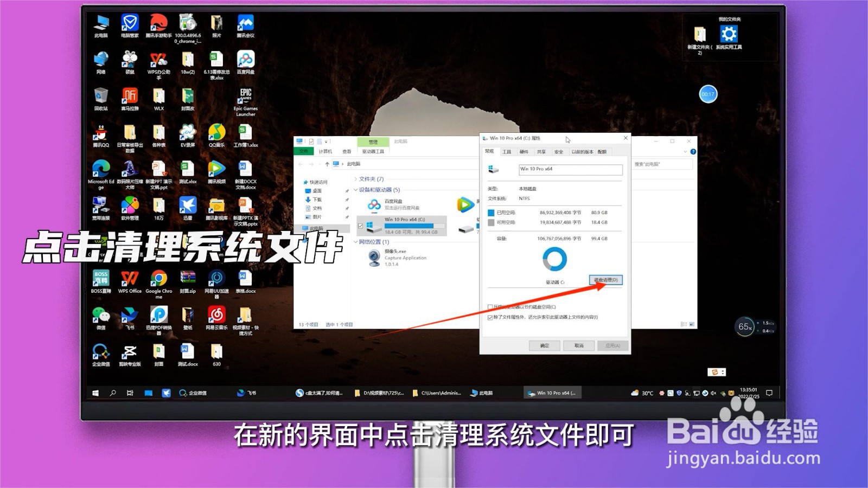Open the notification center icon on taskbar
This screenshot has width=868, height=488.
(769, 393)
